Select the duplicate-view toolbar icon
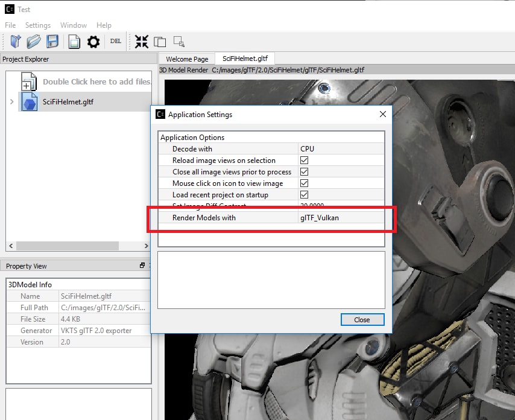This screenshot has height=420, width=515. pos(160,41)
